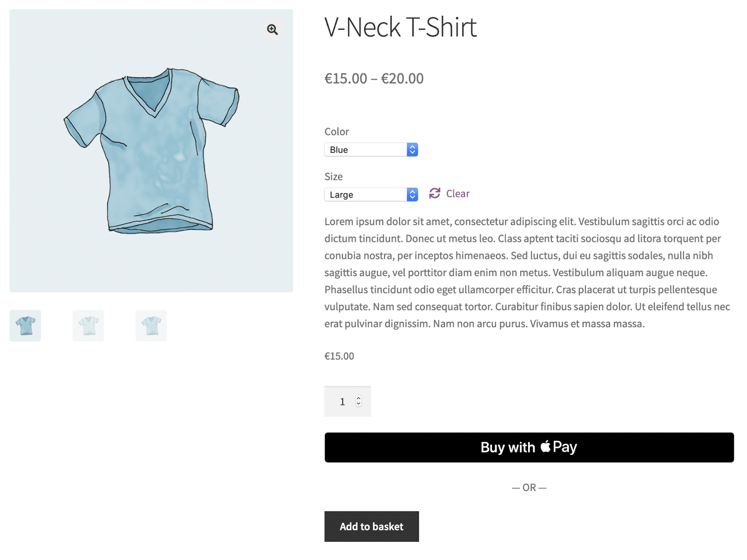Increase quantity with stepper up arrow

click(359, 398)
